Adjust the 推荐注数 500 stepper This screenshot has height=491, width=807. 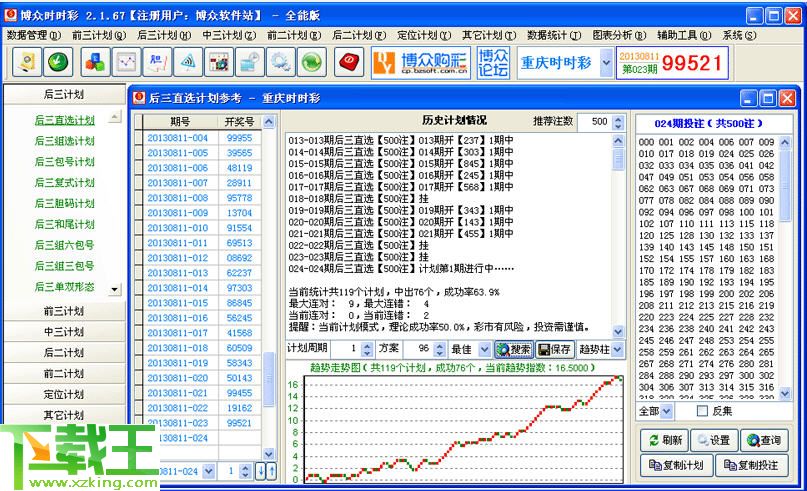(x=619, y=122)
